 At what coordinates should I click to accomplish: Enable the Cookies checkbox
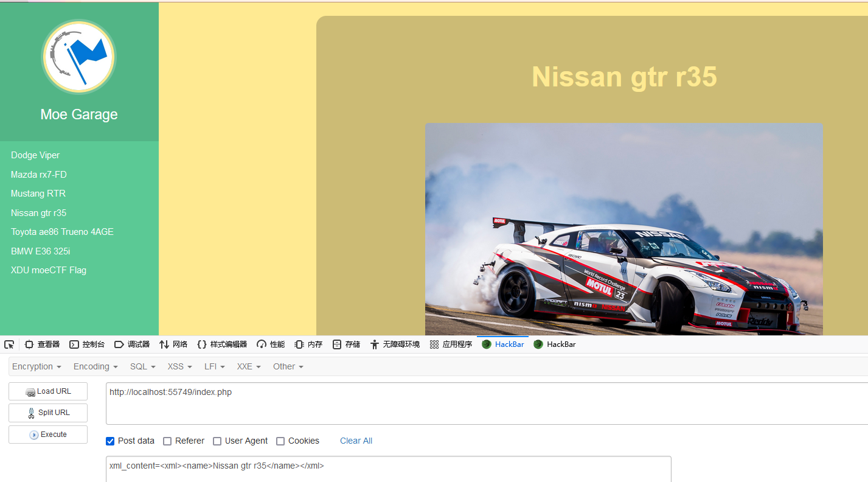pos(280,441)
